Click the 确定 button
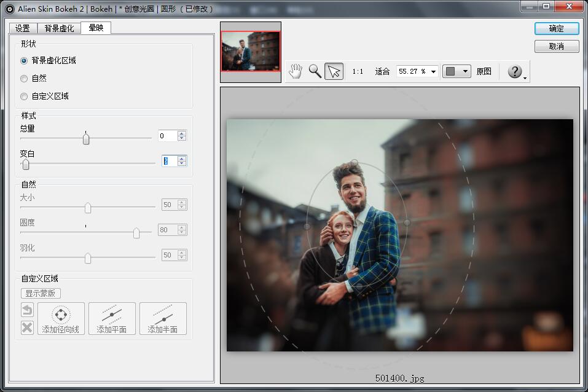This screenshot has width=588, height=392. pyautogui.click(x=557, y=28)
